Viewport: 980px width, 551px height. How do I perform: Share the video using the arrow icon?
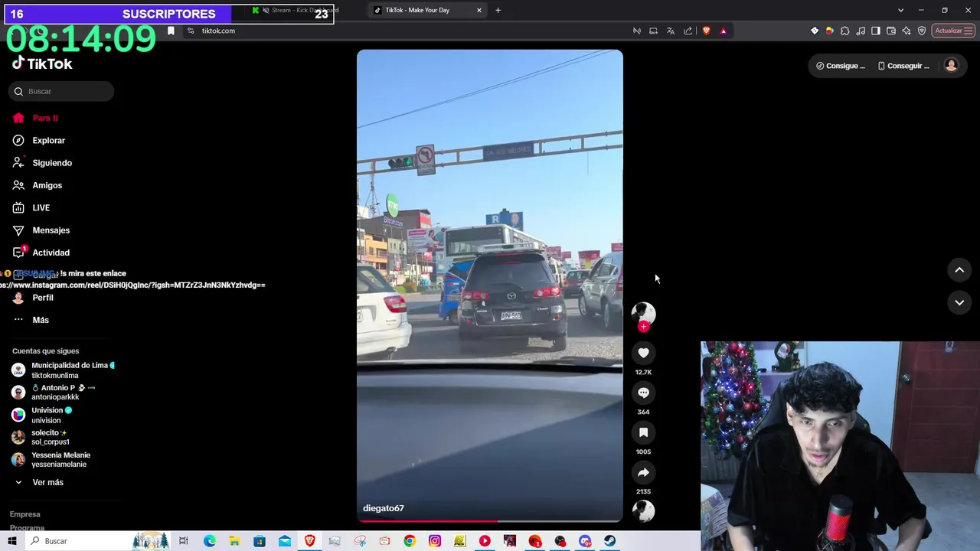coord(643,472)
